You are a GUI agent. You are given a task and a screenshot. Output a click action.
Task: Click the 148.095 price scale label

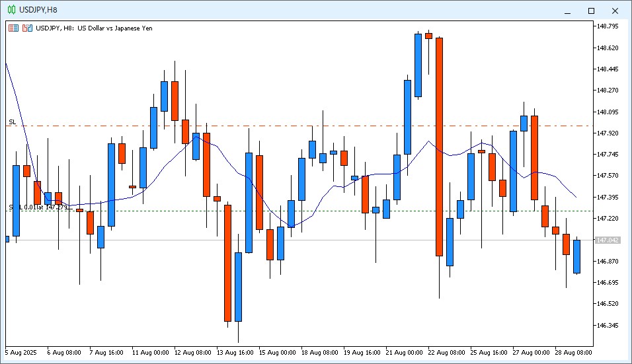608,112
